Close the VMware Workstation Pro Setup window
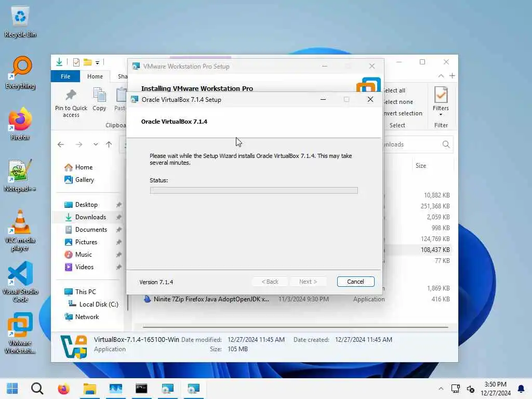 (x=372, y=66)
